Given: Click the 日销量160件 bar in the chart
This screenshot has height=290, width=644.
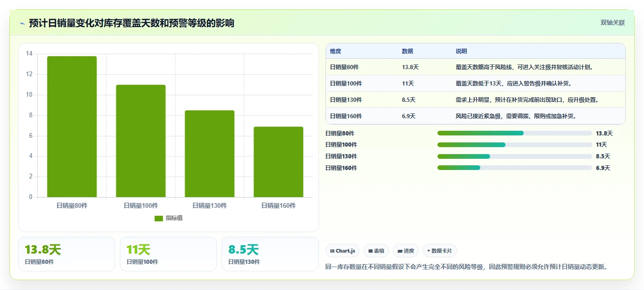Looking at the screenshot, I should 278,162.
